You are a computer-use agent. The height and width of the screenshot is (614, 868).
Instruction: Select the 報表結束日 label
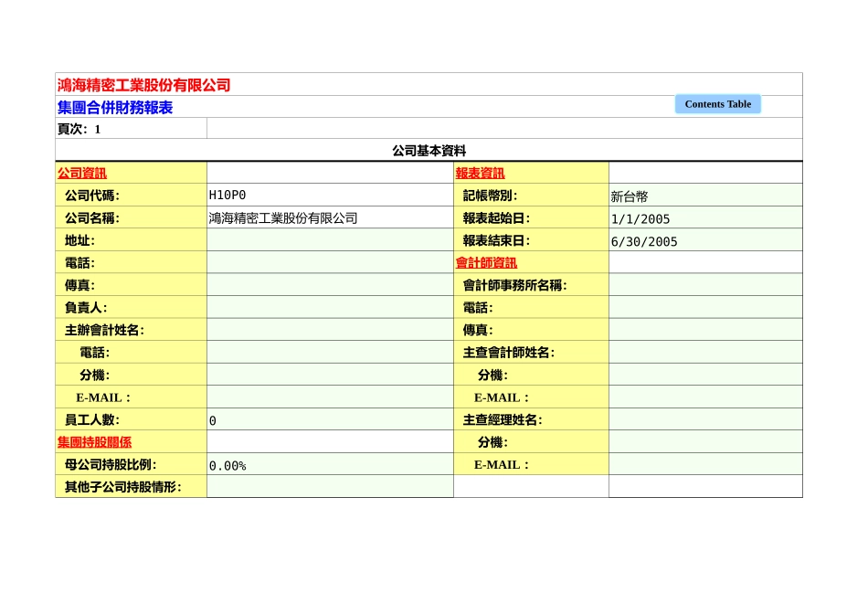pos(496,240)
